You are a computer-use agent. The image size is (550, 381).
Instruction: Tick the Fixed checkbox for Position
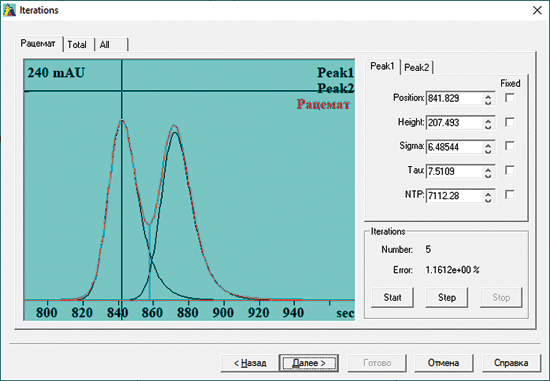pos(510,98)
